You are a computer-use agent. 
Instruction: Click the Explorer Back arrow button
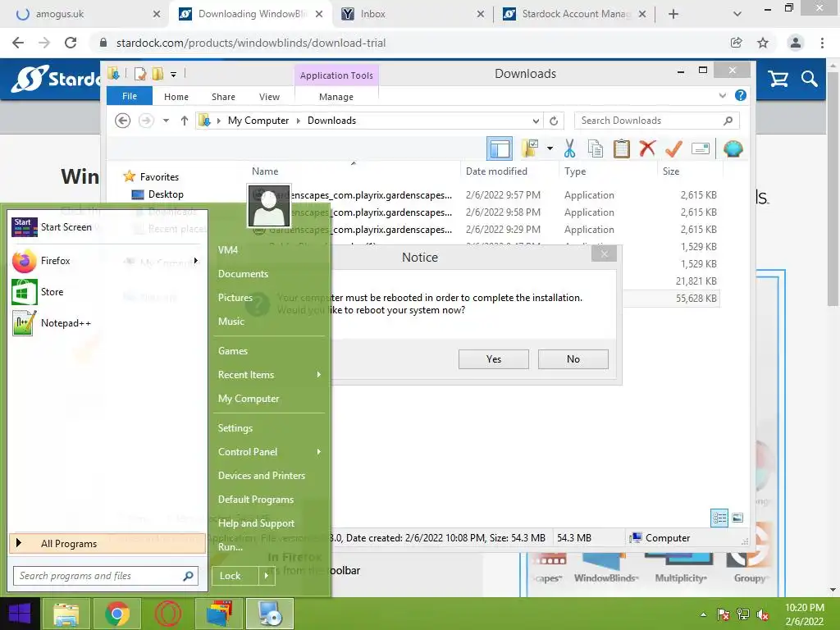point(123,121)
